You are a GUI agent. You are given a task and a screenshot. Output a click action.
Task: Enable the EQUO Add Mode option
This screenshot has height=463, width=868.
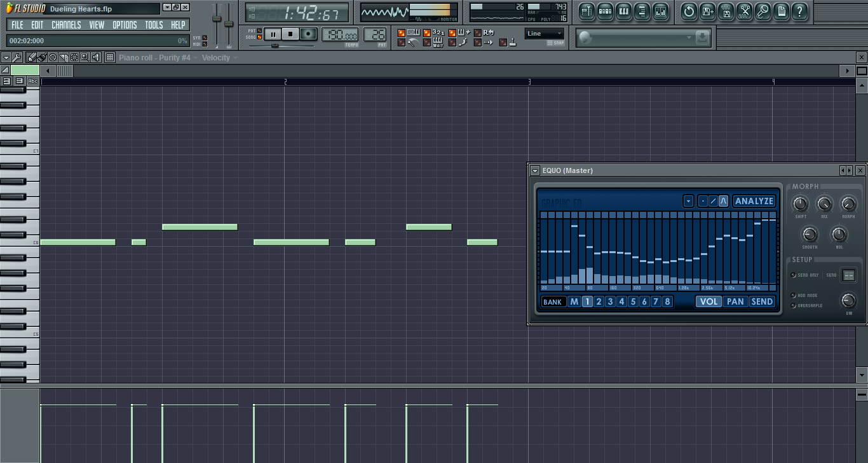793,296
